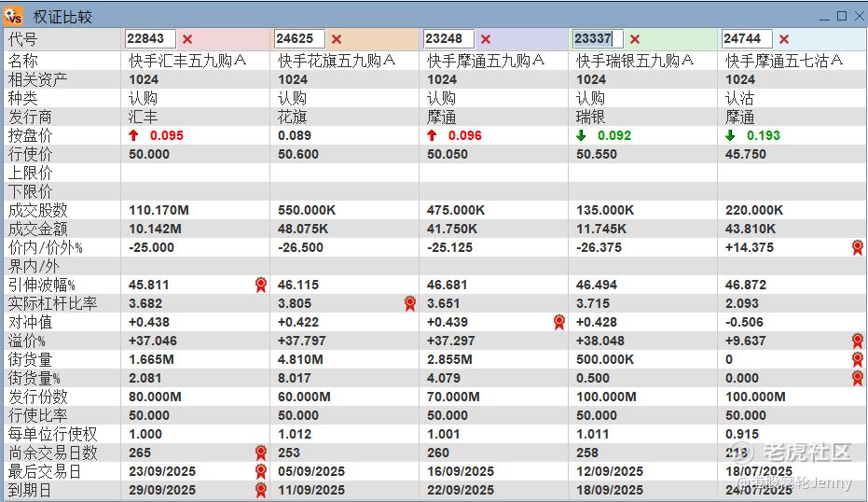The image size is (868, 502).
Task: Click the strike price 45.750
Action: click(x=746, y=154)
